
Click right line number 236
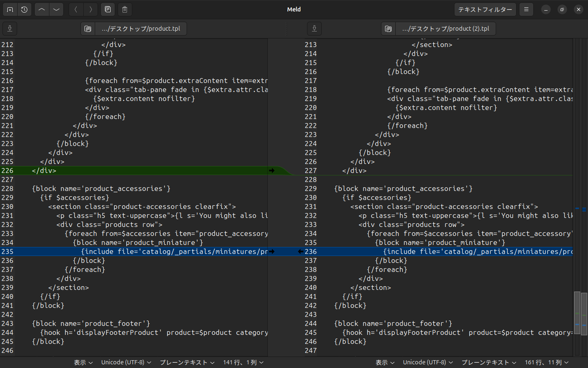[311, 251]
